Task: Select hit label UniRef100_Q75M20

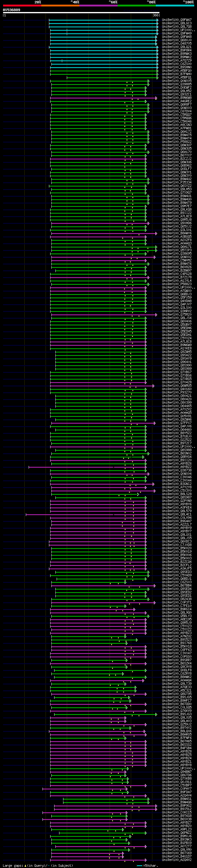Action: click(177, 315)
